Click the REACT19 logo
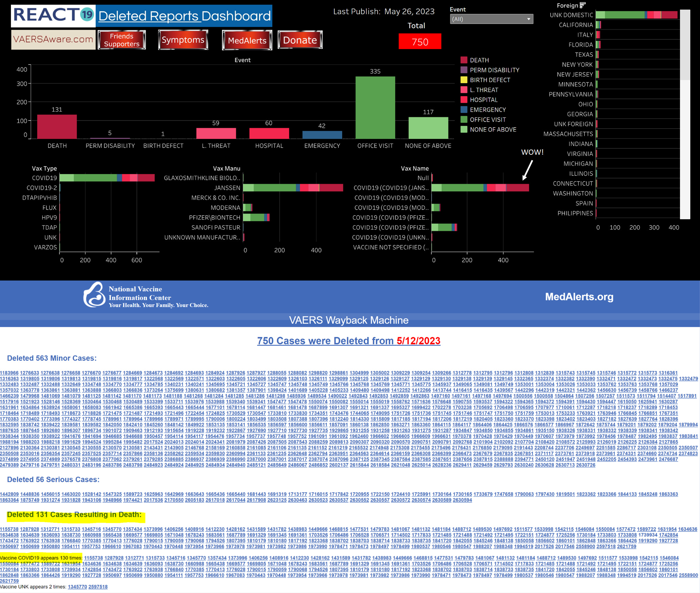Image resolution: width=700 pixels, height=593 pixels. pos(53,15)
